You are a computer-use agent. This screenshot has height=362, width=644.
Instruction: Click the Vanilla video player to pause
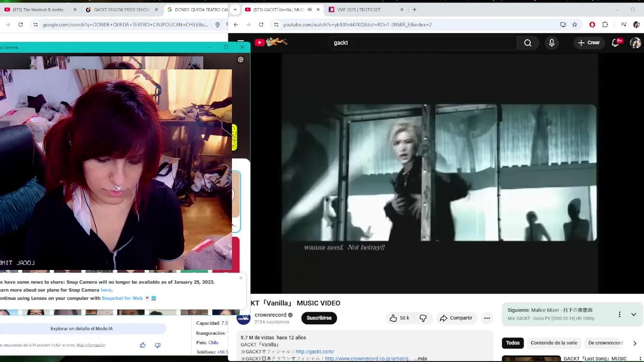pos(439,173)
